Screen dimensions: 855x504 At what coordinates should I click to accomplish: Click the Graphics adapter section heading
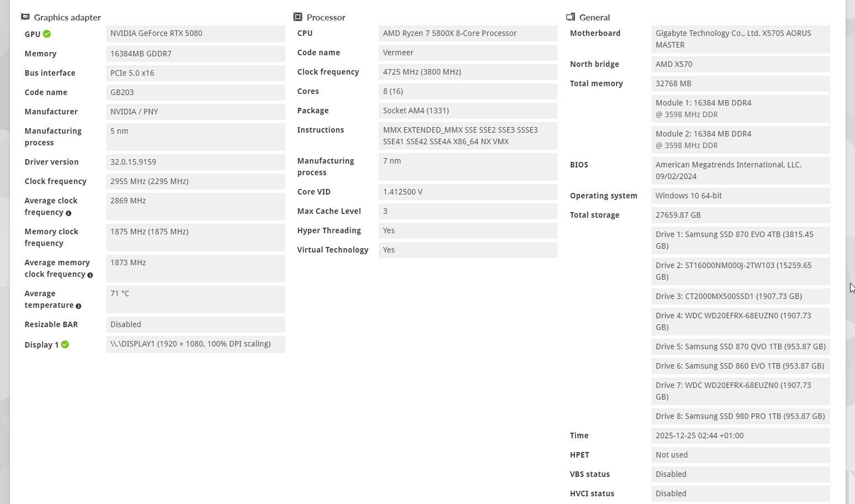coord(67,17)
